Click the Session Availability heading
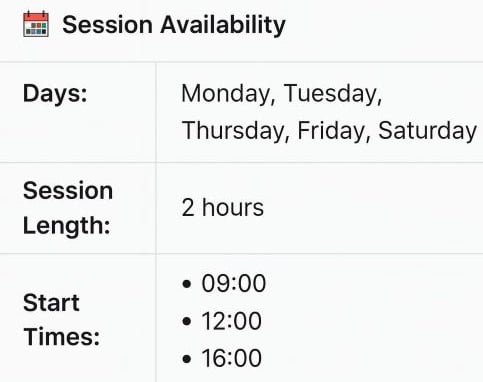This screenshot has width=483, height=382. [x=174, y=25]
